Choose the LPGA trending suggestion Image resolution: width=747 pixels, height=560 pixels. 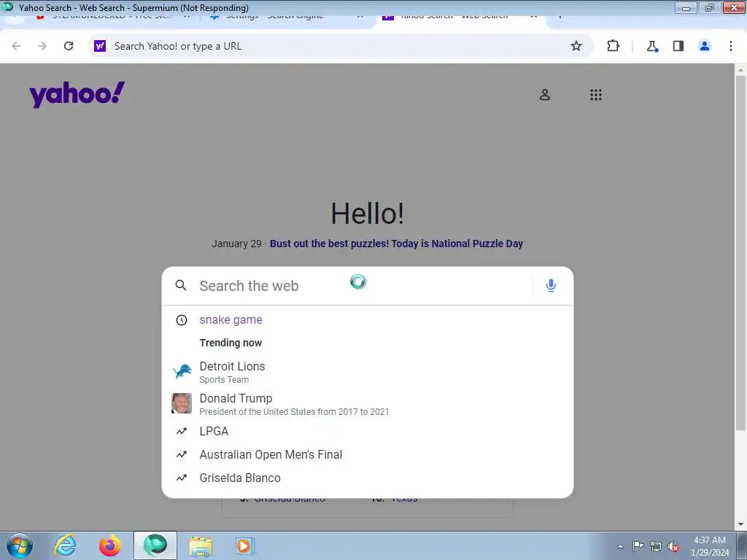tap(368, 432)
